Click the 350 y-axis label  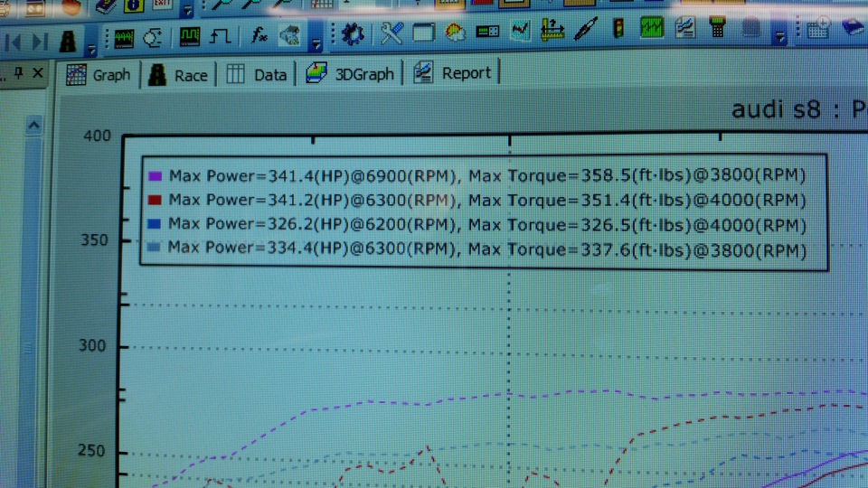pyautogui.click(x=95, y=240)
